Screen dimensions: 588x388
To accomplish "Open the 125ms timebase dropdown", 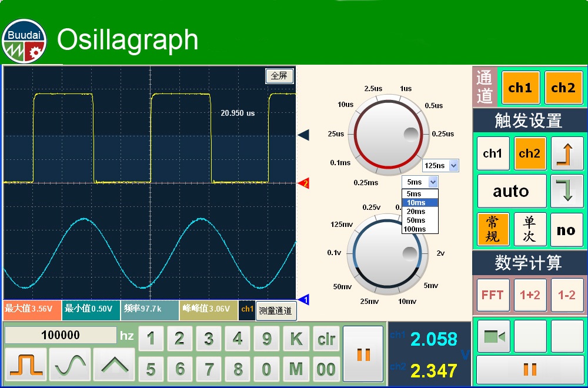I will point(453,166).
